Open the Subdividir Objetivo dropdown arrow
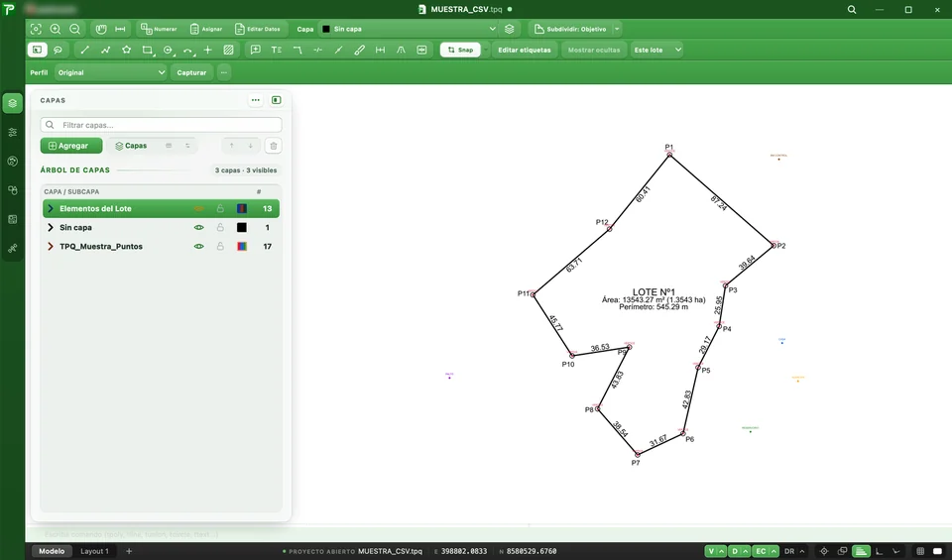 (x=617, y=29)
